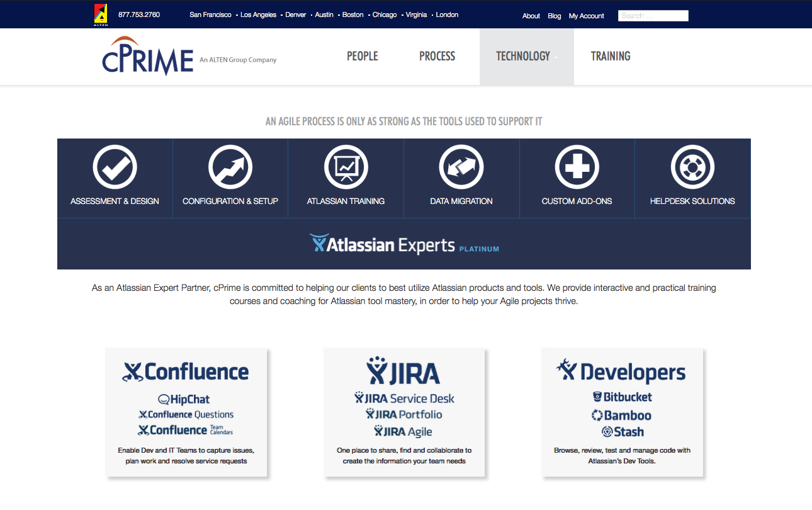
Task: Select the London location link
Action: tap(448, 14)
